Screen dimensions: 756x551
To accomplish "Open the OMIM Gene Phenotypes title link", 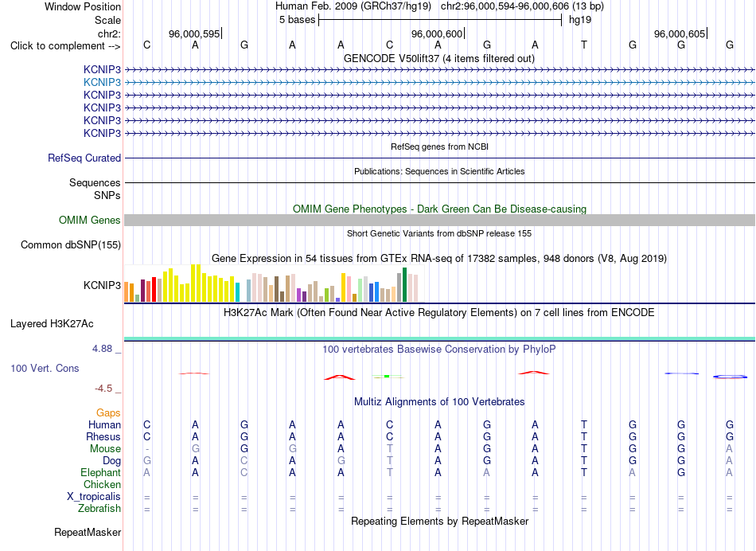I will (x=439, y=209).
